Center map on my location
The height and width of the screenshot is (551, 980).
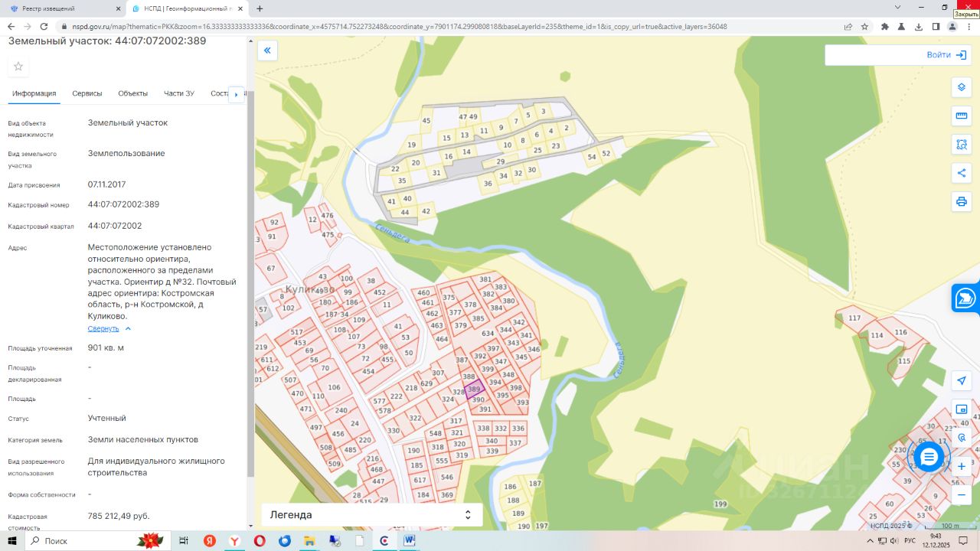coord(962,381)
